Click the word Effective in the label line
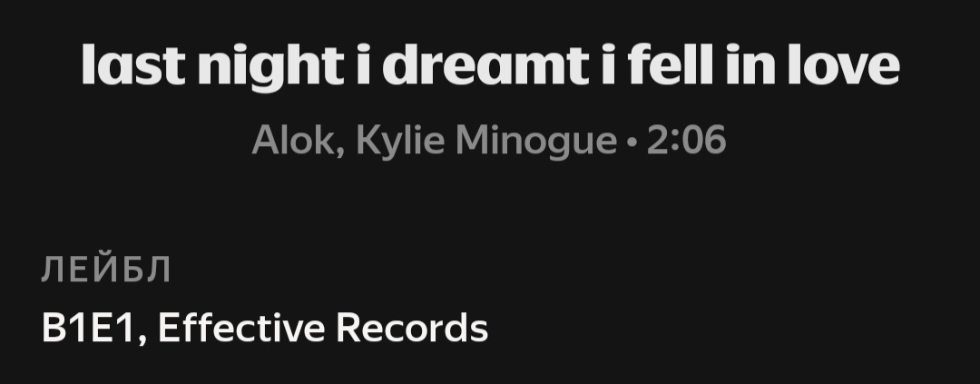Screen dimensions: 980x384 click(x=242, y=327)
